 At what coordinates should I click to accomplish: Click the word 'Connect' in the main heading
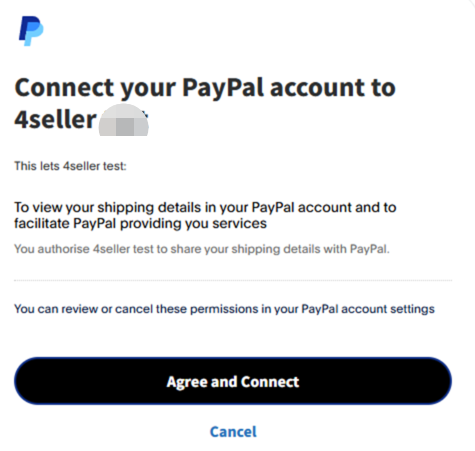(64, 87)
